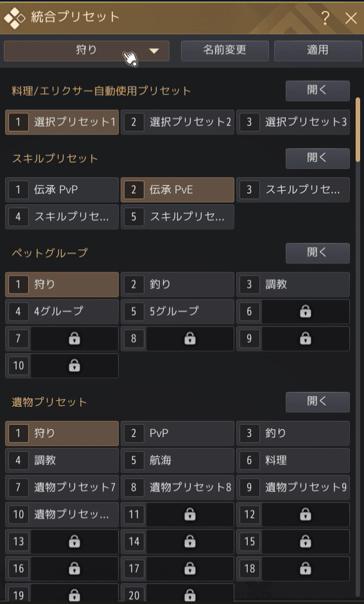This screenshot has width=364, height=604.
Task: Select the 料理 relic preset
Action: click(x=293, y=460)
